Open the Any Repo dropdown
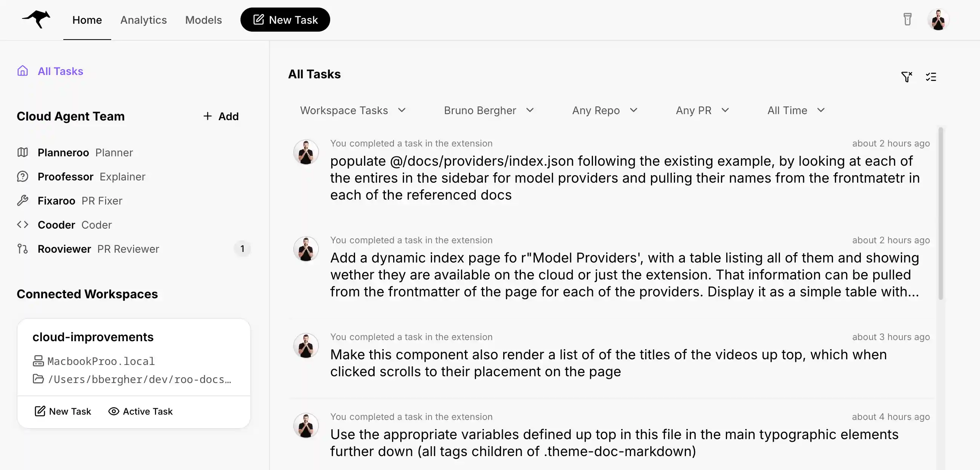This screenshot has height=470, width=980. [x=604, y=110]
